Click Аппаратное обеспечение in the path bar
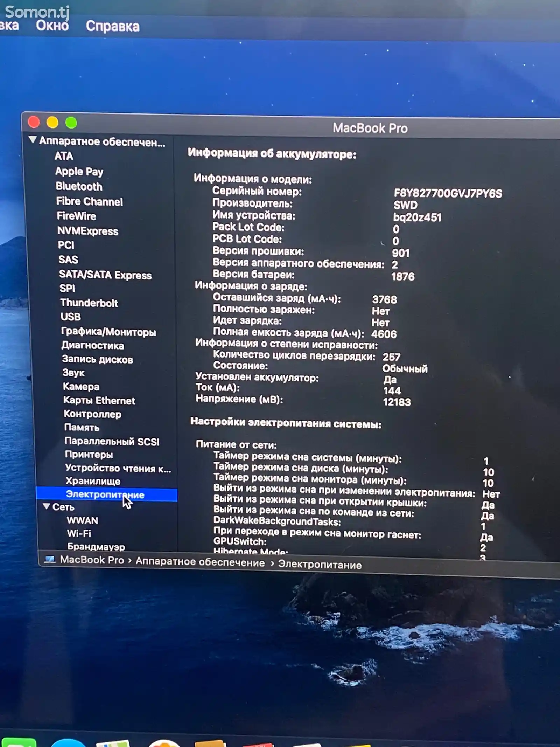 click(200, 562)
